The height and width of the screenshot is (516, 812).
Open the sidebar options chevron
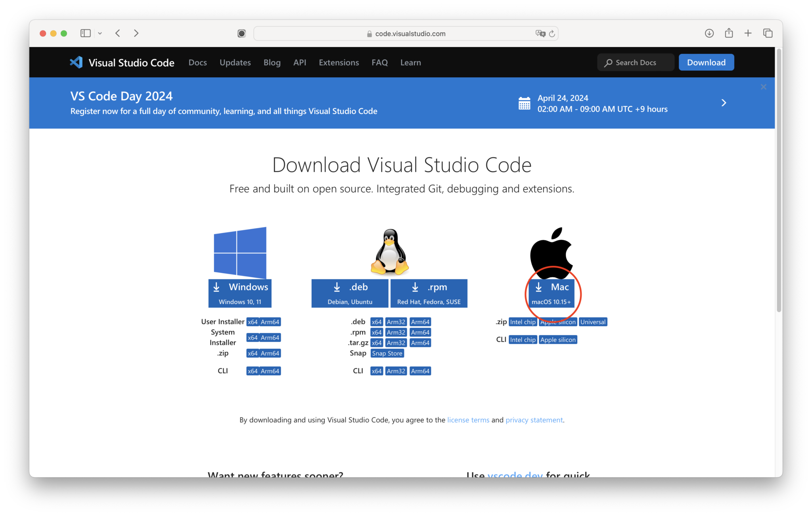click(100, 33)
